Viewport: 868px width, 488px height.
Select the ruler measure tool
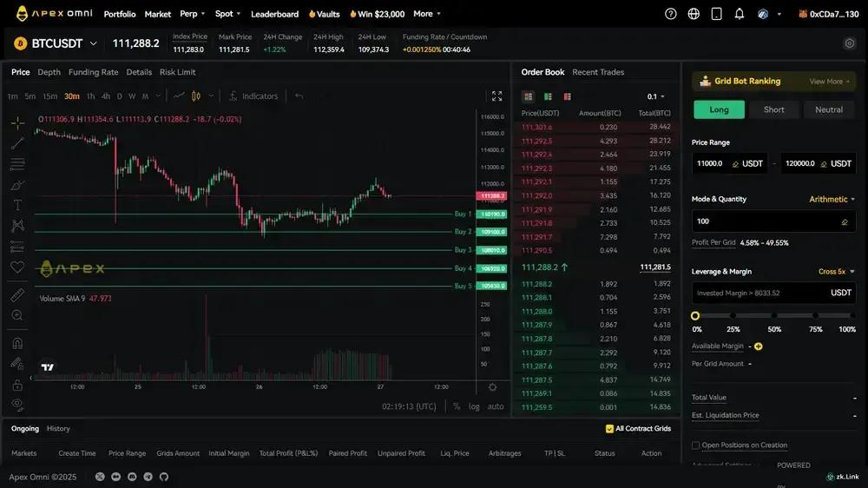click(x=17, y=294)
